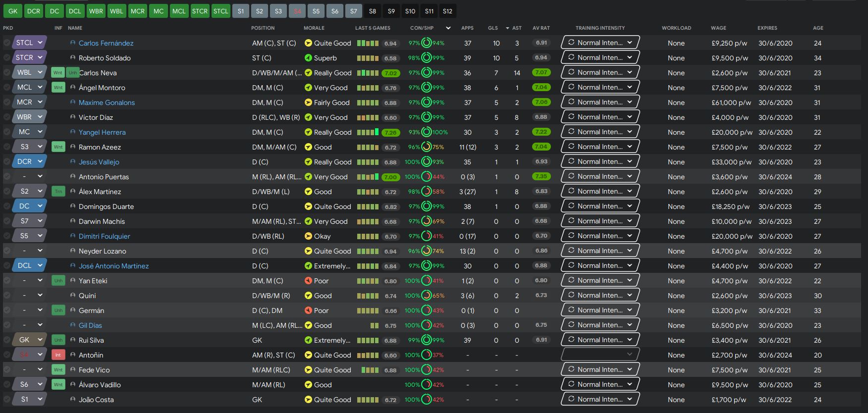The image size is (868, 413).
Task: Click Antonio Puertas's condition circle icon
Action: click(x=426, y=177)
